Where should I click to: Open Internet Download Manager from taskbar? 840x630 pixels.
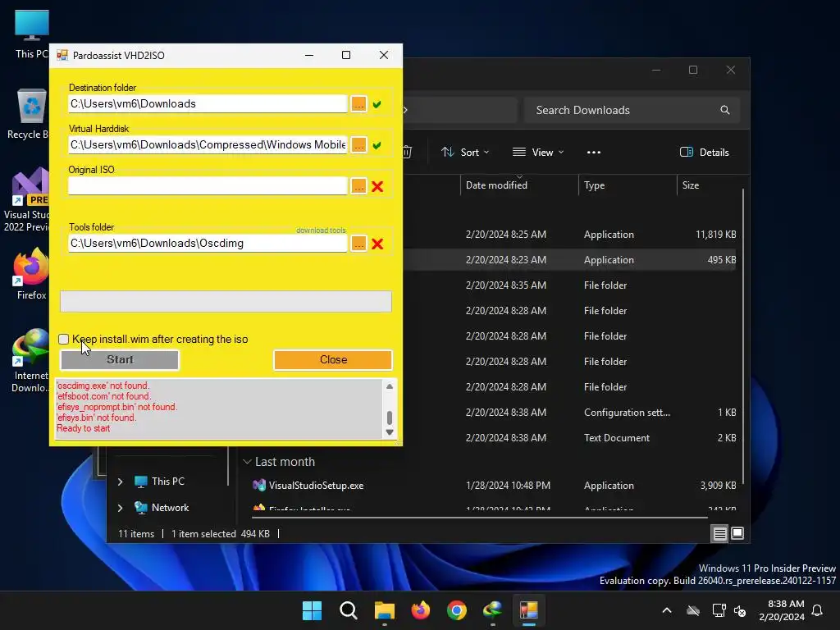pyautogui.click(x=493, y=610)
